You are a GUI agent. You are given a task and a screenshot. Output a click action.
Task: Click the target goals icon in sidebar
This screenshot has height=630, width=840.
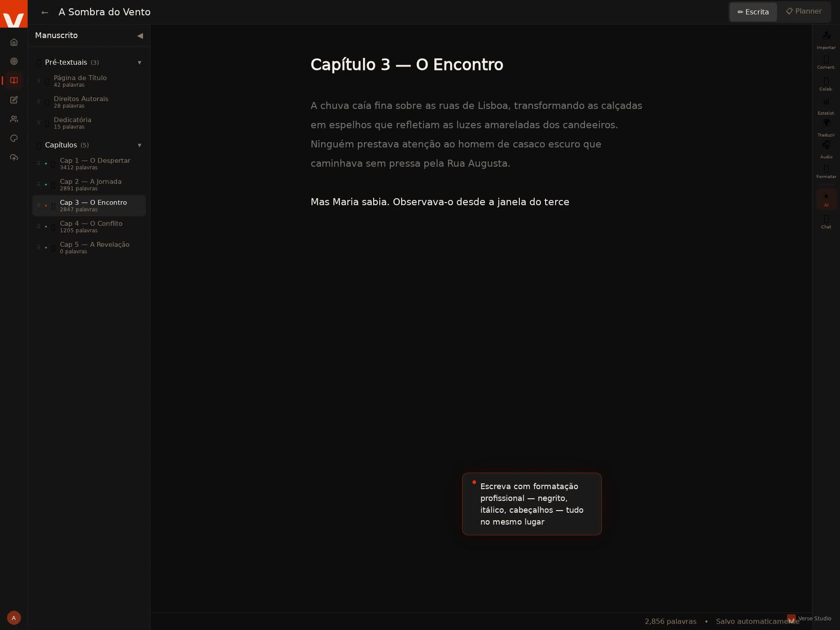pos(14,61)
